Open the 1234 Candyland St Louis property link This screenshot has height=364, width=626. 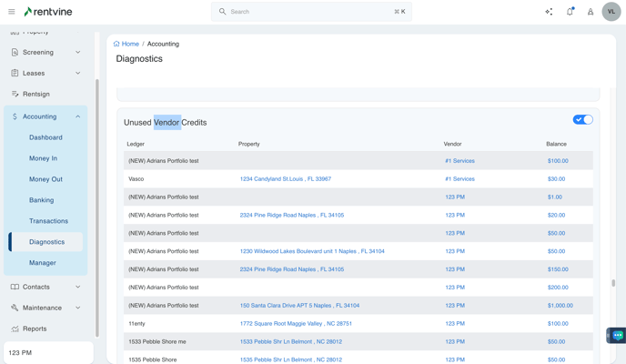click(x=285, y=179)
